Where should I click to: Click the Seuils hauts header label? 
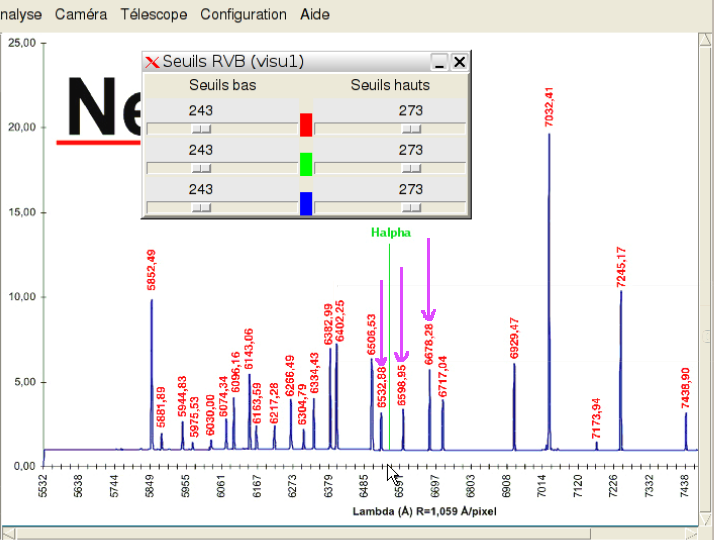pos(390,85)
